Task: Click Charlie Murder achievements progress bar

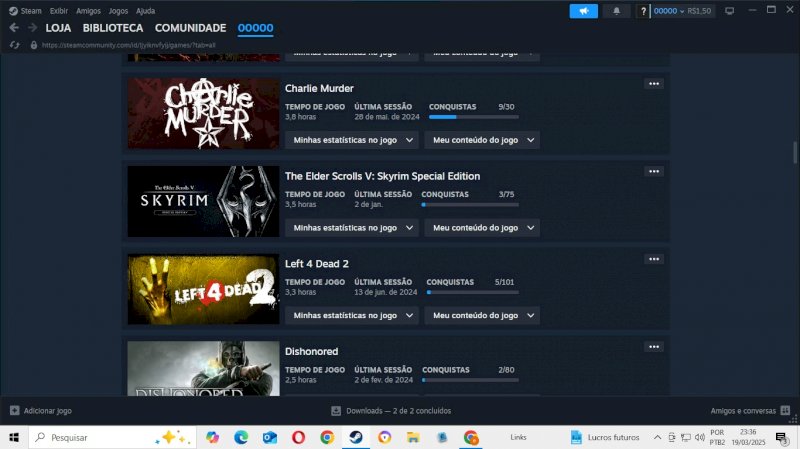Action: [x=473, y=117]
